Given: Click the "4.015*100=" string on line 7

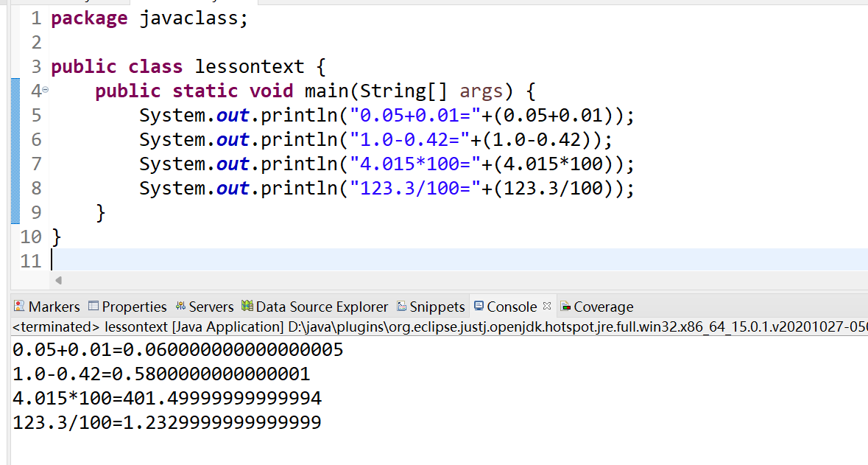Looking at the screenshot, I should click(415, 164).
